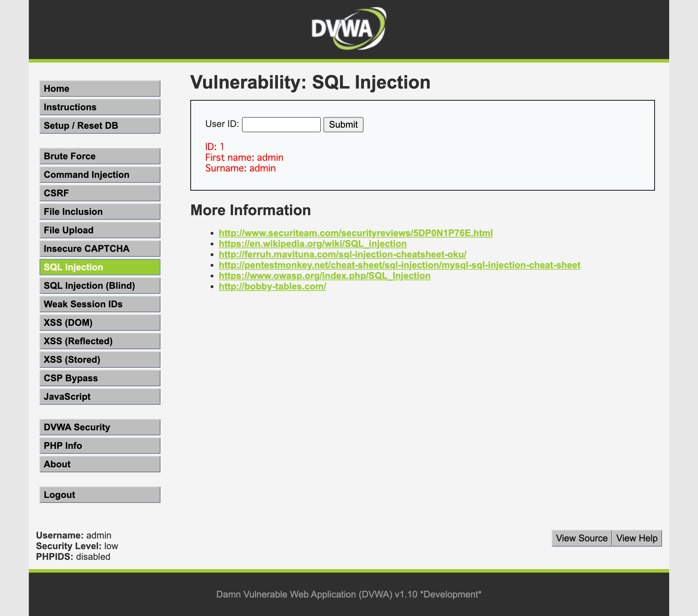
Task: Open File Upload in the sidebar
Action: [x=100, y=230]
